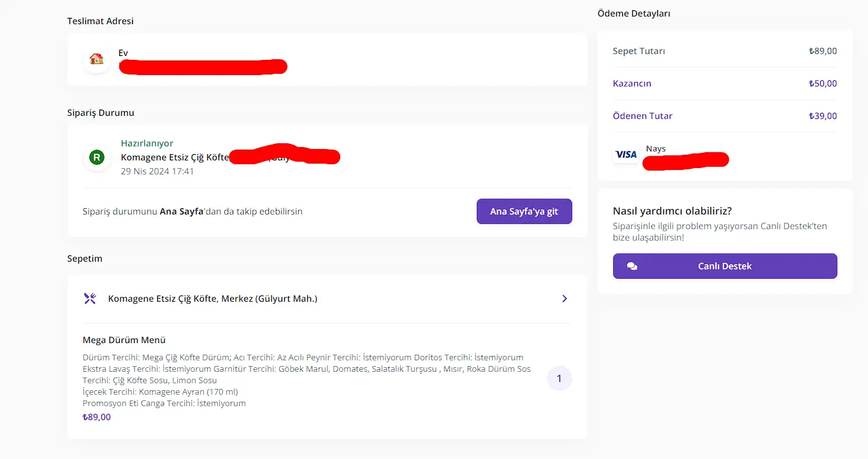This screenshot has height=459, width=868.
Task: Click the quantity badge showing 1
Action: [x=559, y=379]
